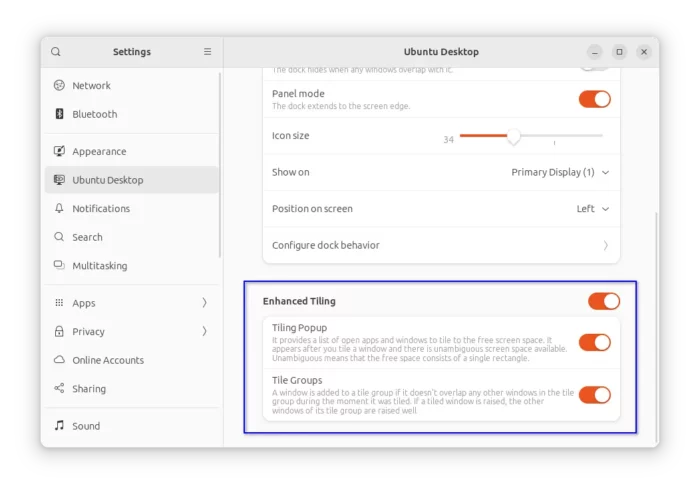Toggle the Tile Groups switch
The width and height of the screenshot is (700, 492).
595,395
